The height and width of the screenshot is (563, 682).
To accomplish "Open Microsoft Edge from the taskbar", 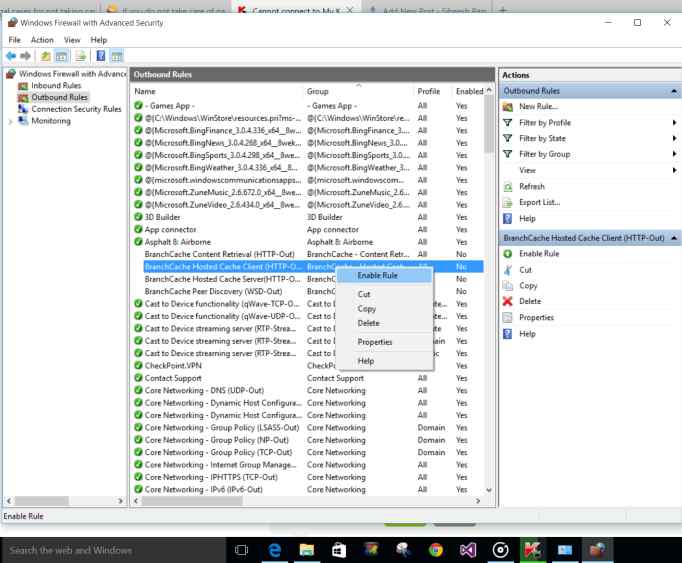I will [274, 550].
